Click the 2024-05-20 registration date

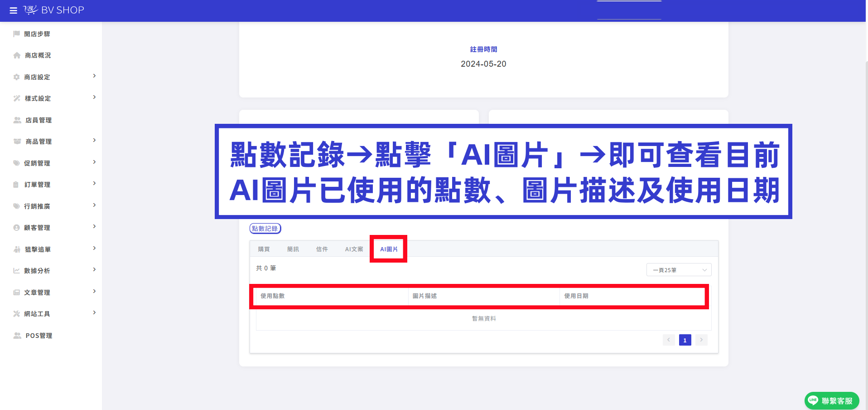point(483,64)
